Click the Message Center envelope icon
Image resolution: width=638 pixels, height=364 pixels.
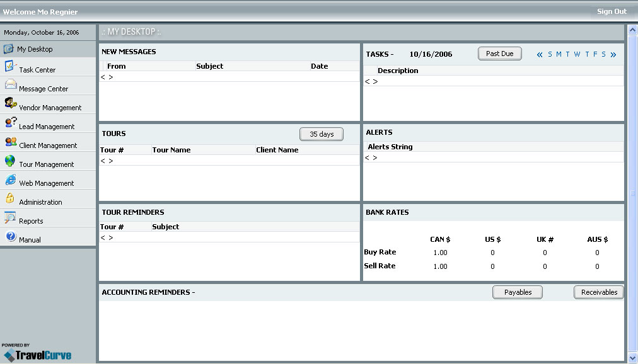[x=10, y=85]
